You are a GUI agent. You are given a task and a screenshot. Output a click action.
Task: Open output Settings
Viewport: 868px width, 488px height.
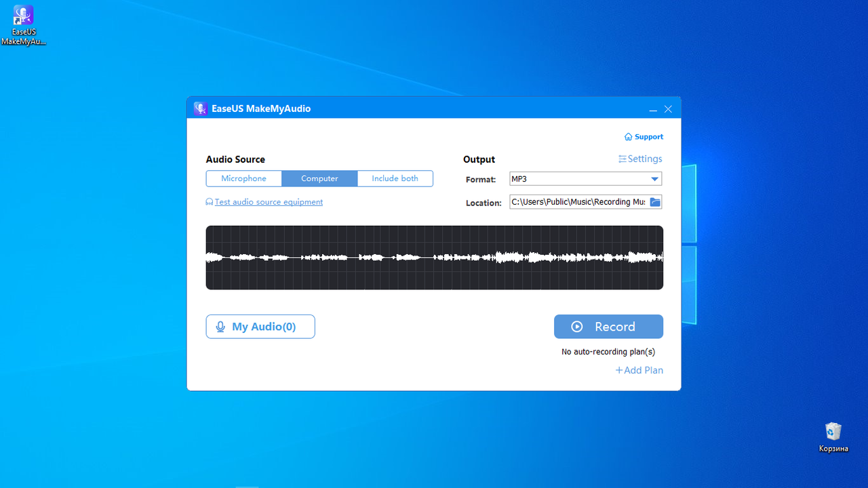[x=640, y=159]
